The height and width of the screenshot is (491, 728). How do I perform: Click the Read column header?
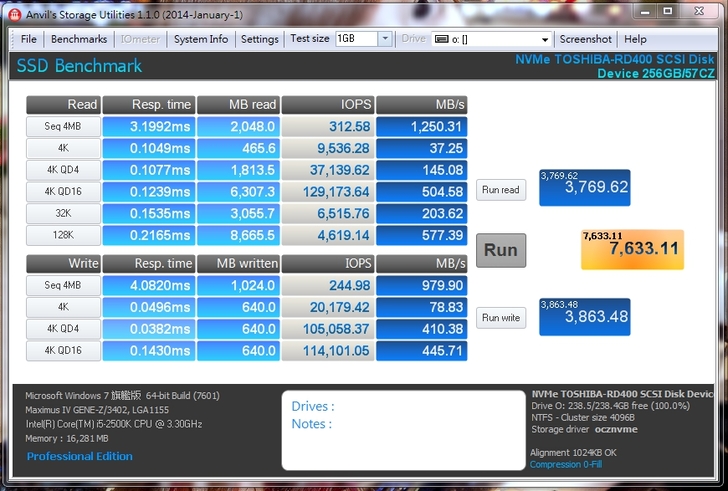click(x=63, y=105)
